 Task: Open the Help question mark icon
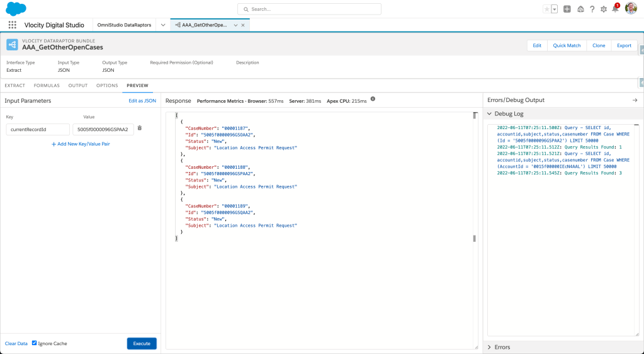pos(592,9)
